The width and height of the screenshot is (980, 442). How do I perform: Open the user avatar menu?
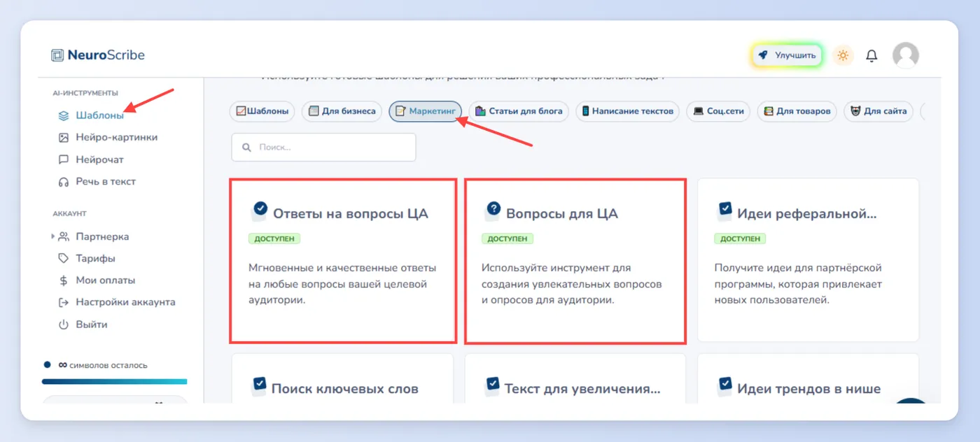(905, 55)
